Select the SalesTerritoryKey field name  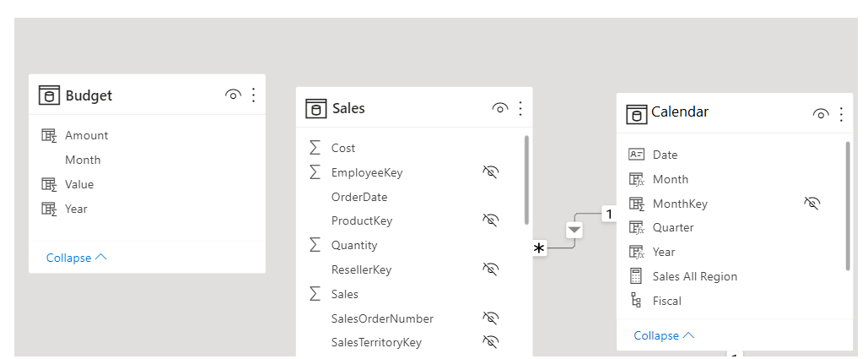pyautogui.click(x=376, y=342)
